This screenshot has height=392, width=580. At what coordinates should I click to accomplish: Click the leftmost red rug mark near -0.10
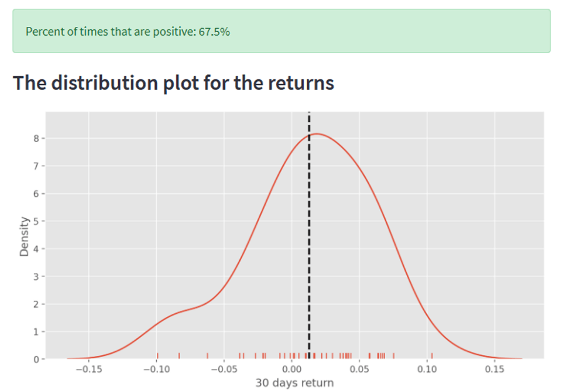tap(157, 356)
